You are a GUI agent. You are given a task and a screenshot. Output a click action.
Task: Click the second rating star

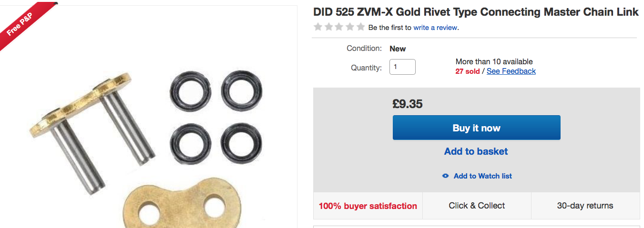pyautogui.click(x=328, y=27)
